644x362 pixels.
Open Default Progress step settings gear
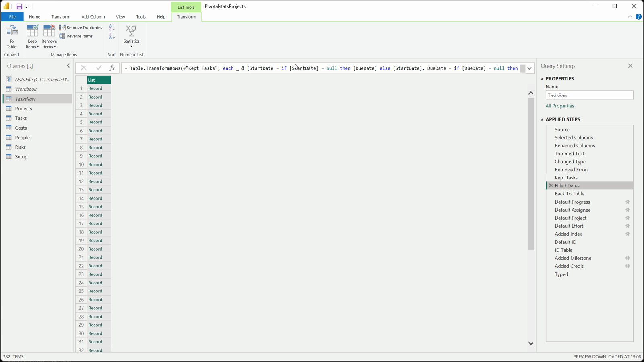(627, 202)
